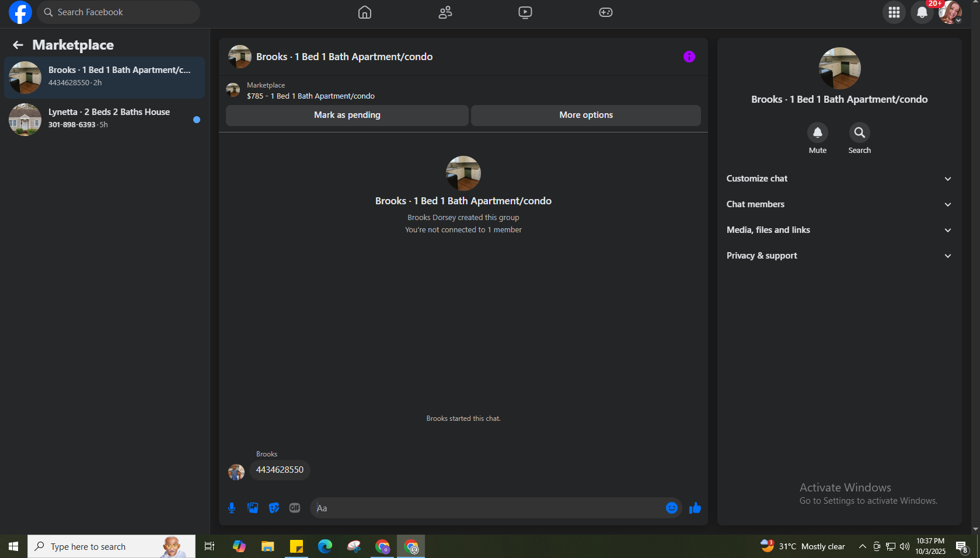Click the More options button
This screenshot has height=558, width=980.
coord(586,115)
